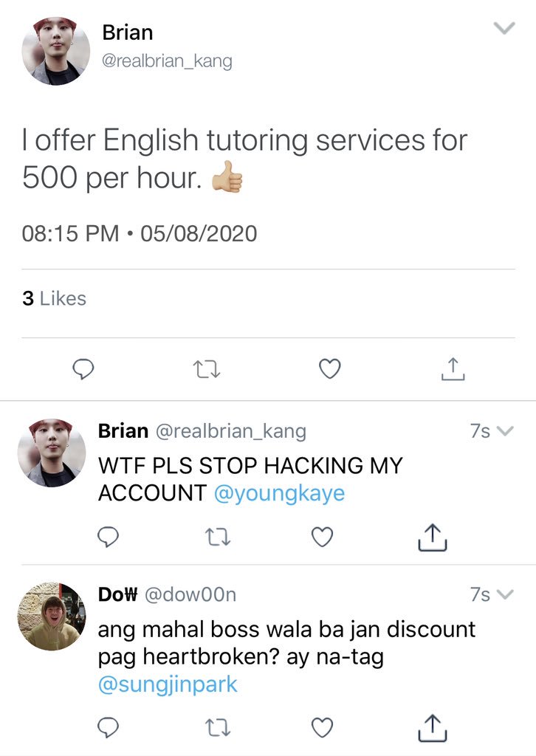The height and width of the screenshot is (756, 536).
Task: Retweet Dow's discount reply
Action: click(217, 728)
